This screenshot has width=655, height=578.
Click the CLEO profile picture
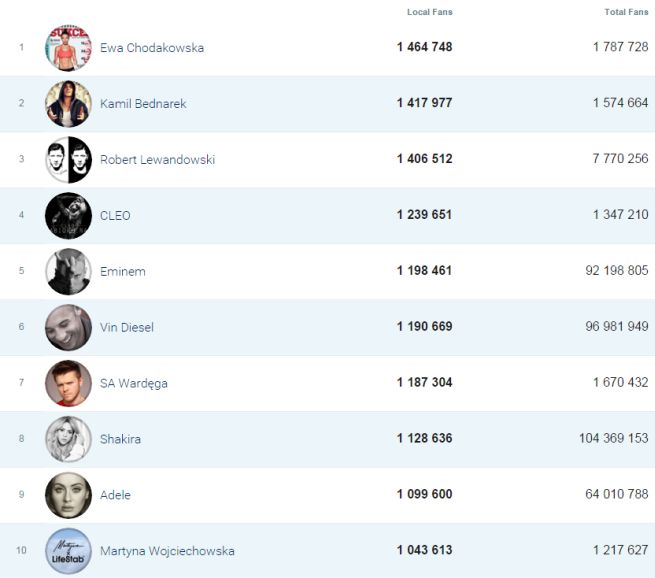(x=68, y=216)
